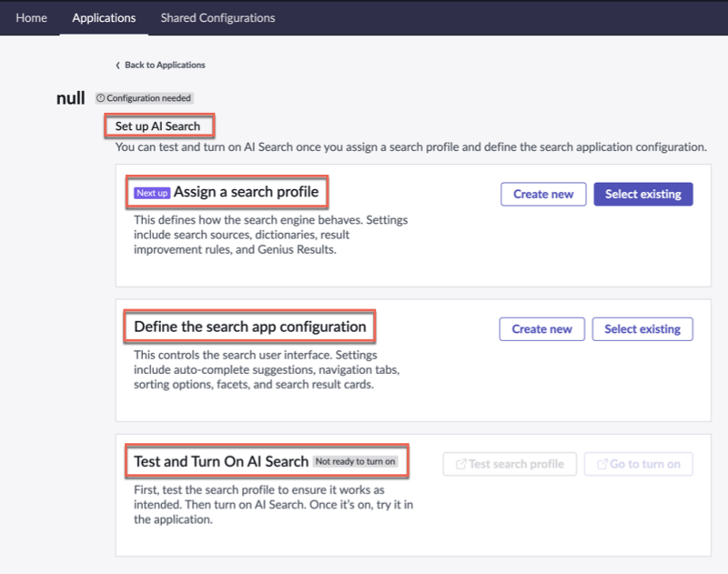
Task: Click the text 'This defines how the search engine behaves'
Action: tap(246, 220)
